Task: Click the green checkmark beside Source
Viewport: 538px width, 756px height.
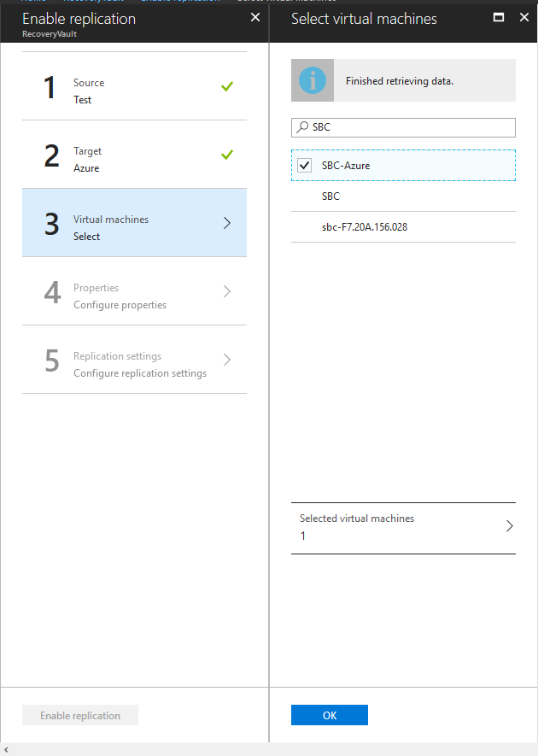Action: pos(227,86)
